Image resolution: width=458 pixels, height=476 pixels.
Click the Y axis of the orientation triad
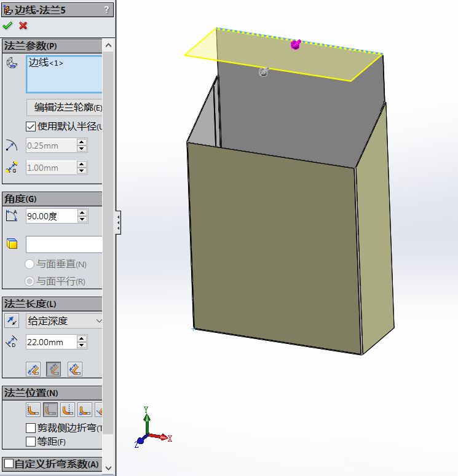click(146, 421)
